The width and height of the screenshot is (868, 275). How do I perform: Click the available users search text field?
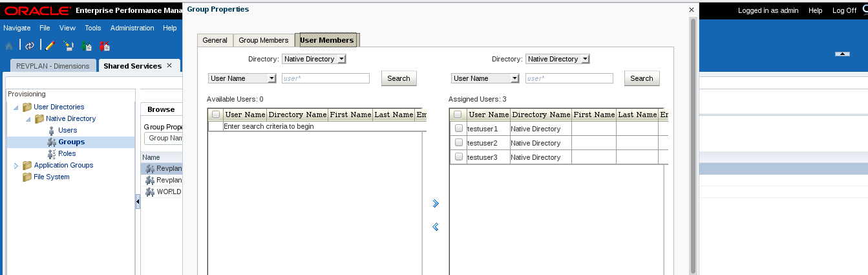click(326, 78)
